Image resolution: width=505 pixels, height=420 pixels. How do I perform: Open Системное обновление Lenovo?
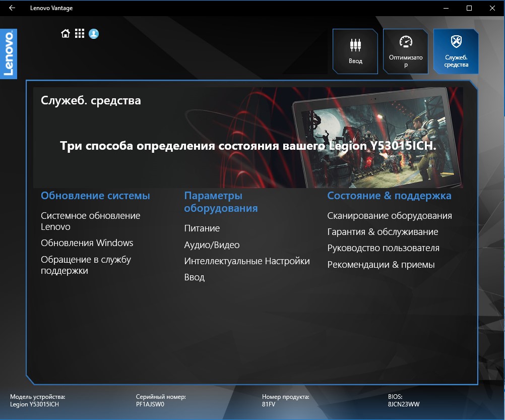(91, 221)
